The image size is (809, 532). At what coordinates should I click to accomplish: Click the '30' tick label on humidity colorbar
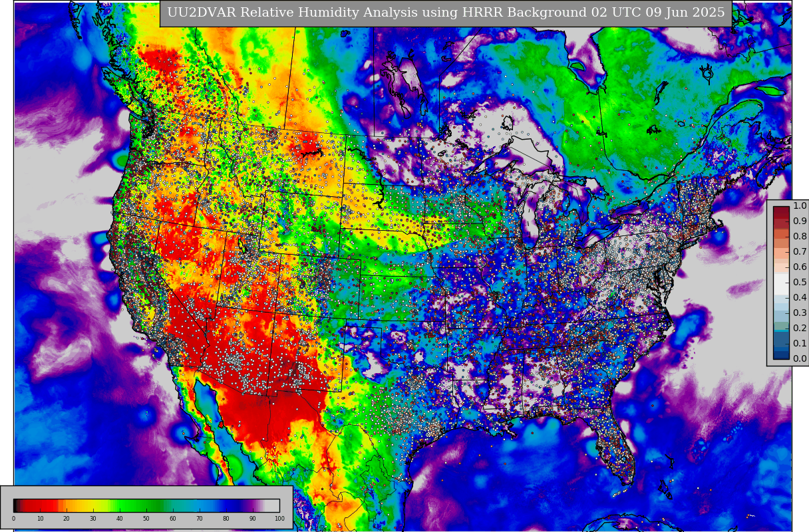click(93, 519)
